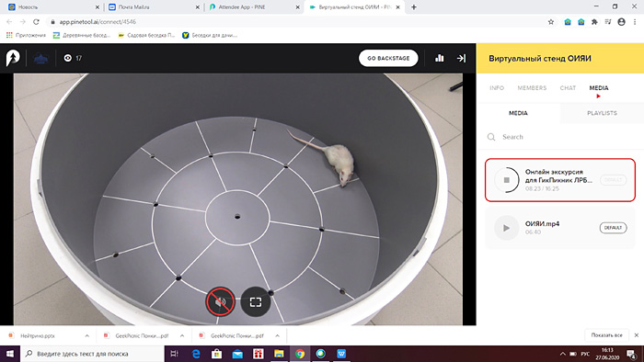The image size is (644, 362).
Task: Open Приложения apps bookmark
Action: (x=26, y=35)
